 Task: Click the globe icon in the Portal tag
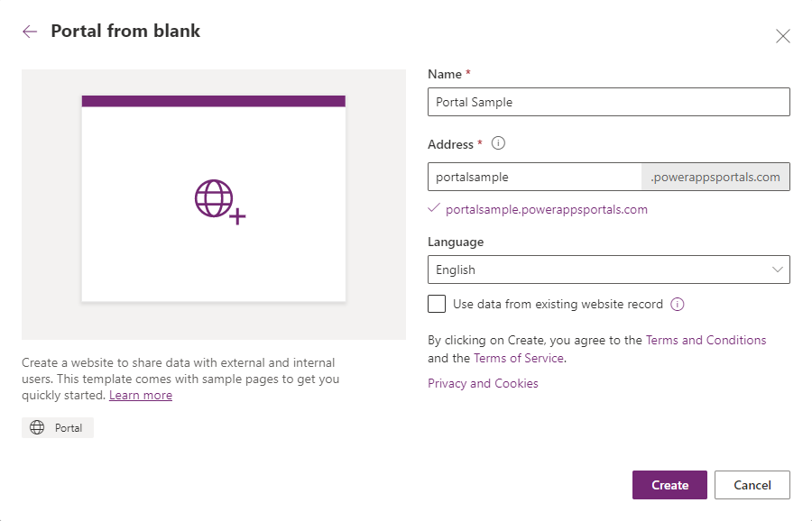pyautogui.click(x=37, y=428)
